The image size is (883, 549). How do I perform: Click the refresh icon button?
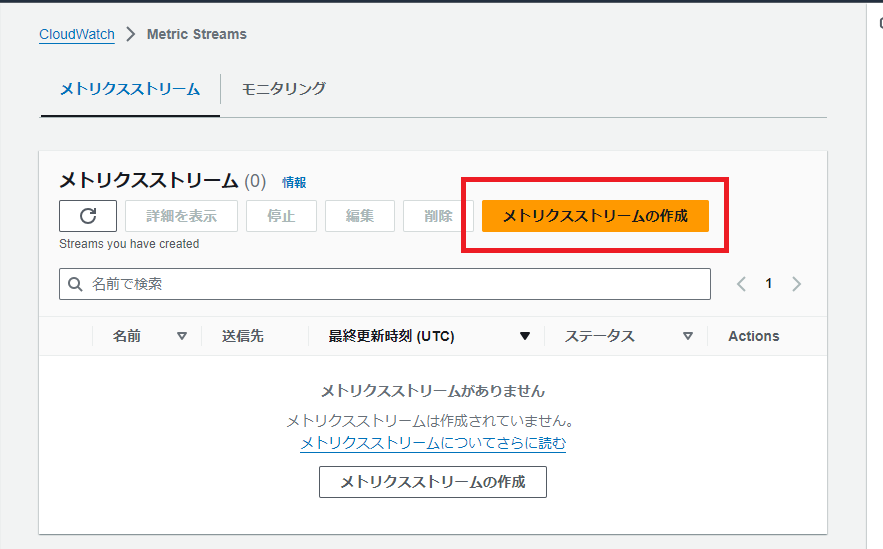click(88, 216)
